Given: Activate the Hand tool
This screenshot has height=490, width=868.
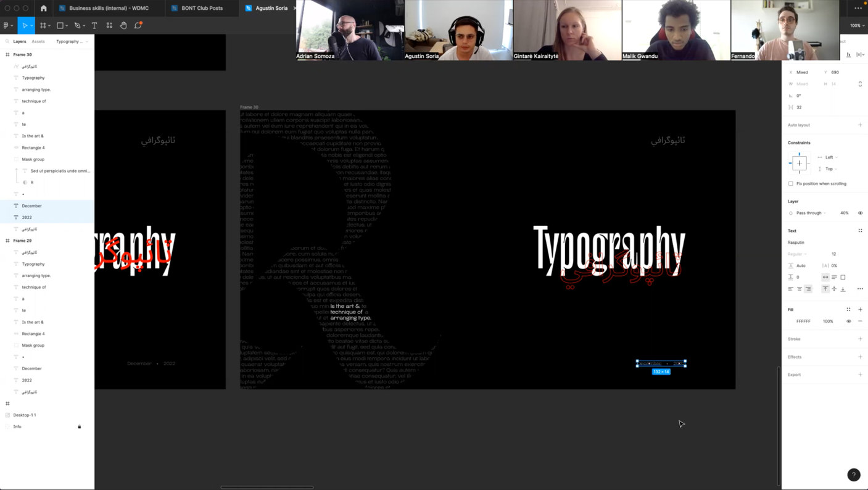Looking at the screenshot, I should coord(123,25).
